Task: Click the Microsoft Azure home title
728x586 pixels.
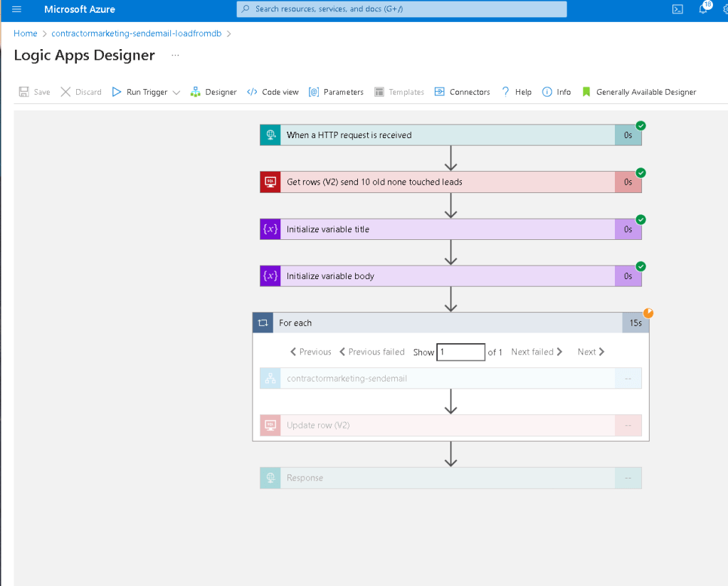Action: coord(80,9)
